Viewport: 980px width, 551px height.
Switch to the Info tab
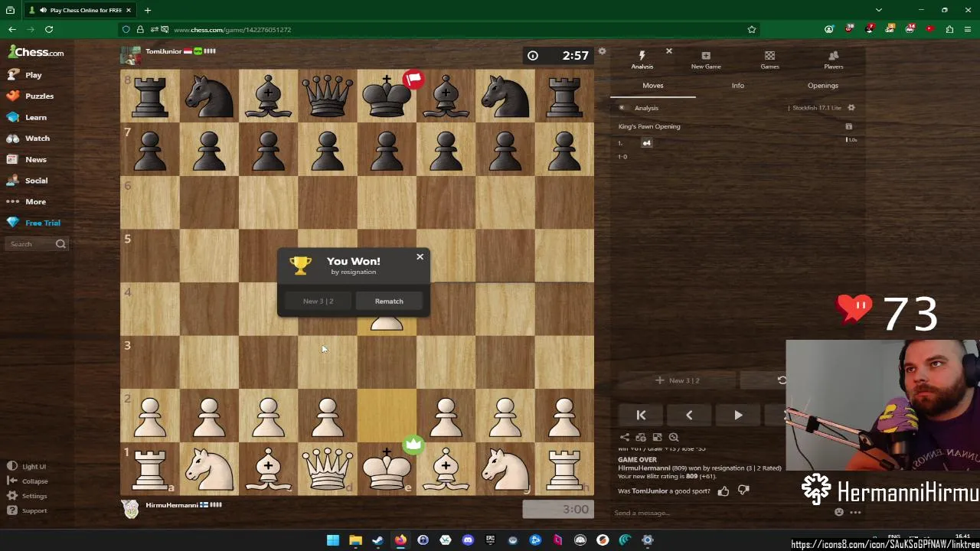tap(737, 86)
